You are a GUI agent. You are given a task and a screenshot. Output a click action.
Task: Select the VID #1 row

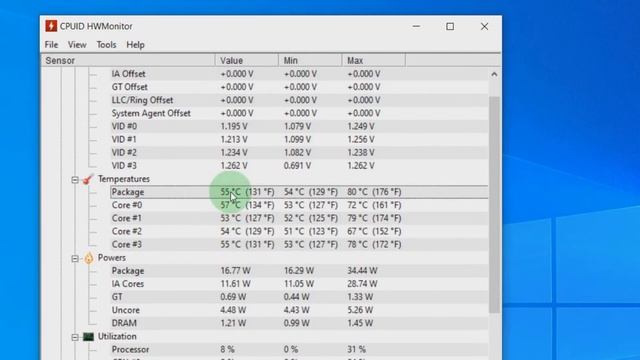299,140
